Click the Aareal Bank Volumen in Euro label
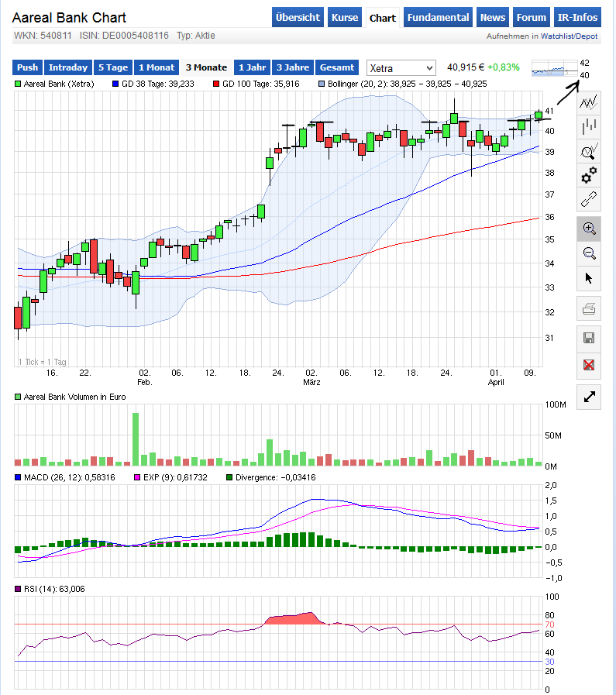The height and width of the screenshot is (695, 616). 75,397
